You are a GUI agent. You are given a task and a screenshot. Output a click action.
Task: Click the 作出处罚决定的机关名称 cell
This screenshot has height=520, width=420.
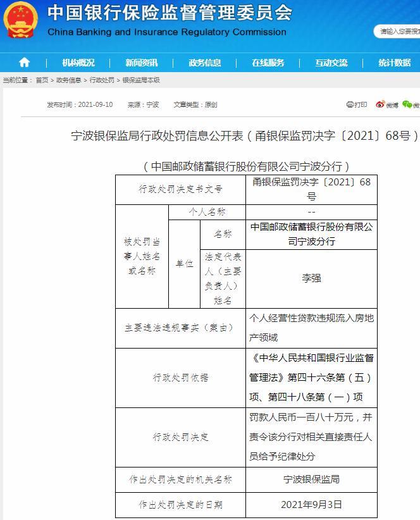(180, 480)
